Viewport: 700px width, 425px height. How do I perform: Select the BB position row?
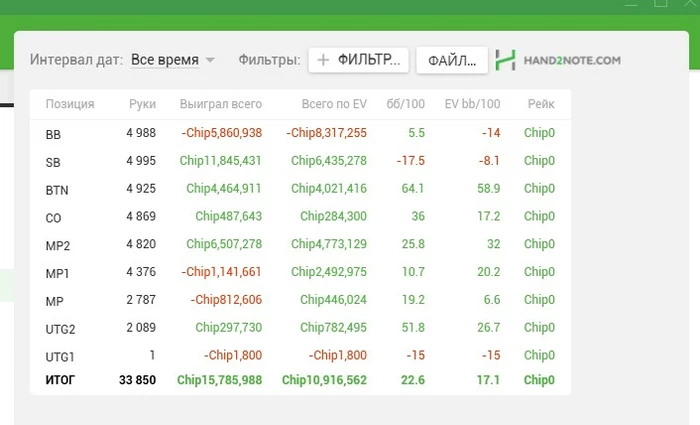[x=300, y=133]
